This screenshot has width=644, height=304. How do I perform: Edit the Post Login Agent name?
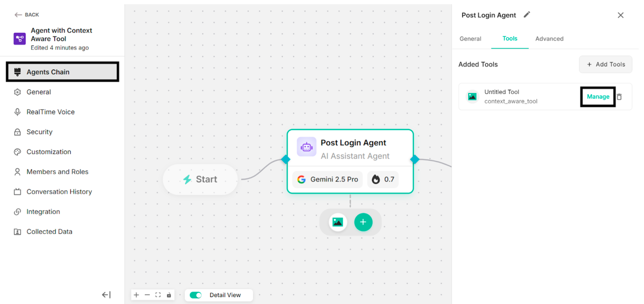pyautogui.click(x=527, y=15)
